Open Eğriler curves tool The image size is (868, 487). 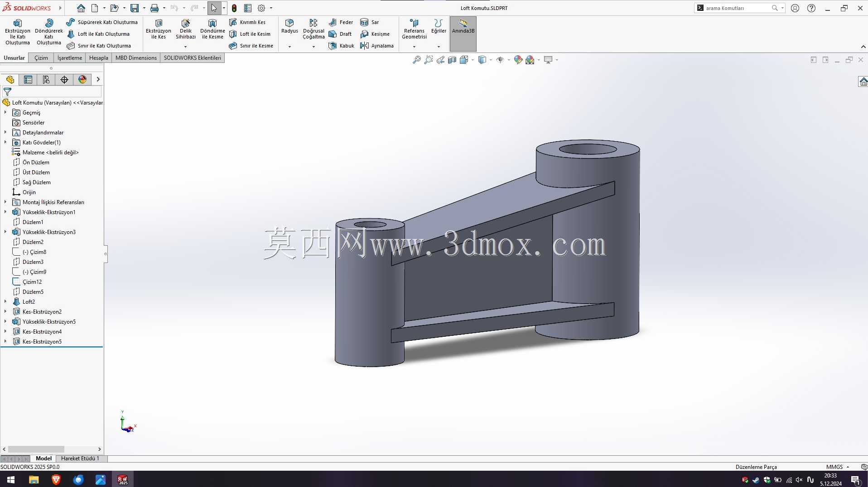point(439,27)
